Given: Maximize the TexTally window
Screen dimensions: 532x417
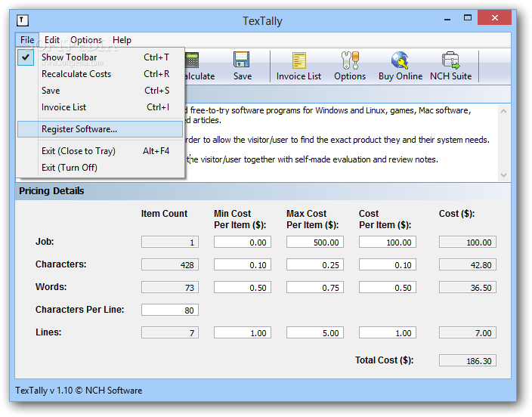Looking at the screenshot, I should click(468, 18).
